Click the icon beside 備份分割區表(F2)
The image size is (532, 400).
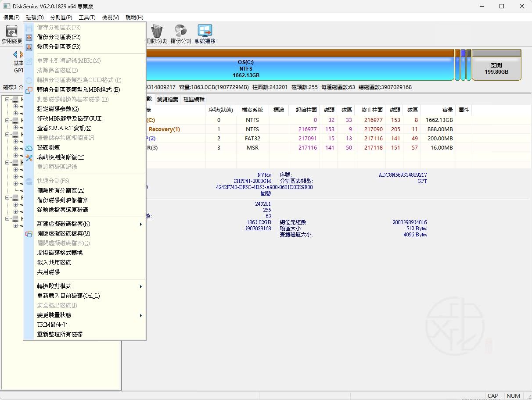pyautogui.click(x=29, y=37)
